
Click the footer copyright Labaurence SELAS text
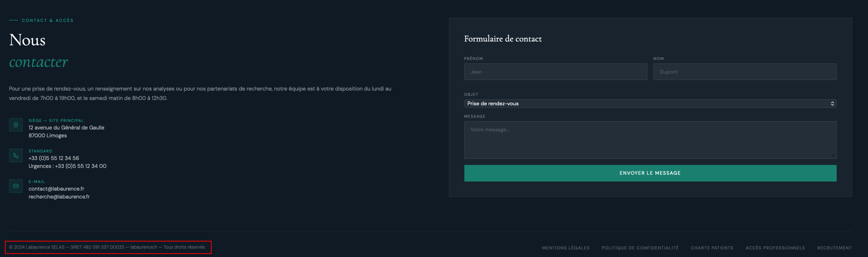(107, 247)
